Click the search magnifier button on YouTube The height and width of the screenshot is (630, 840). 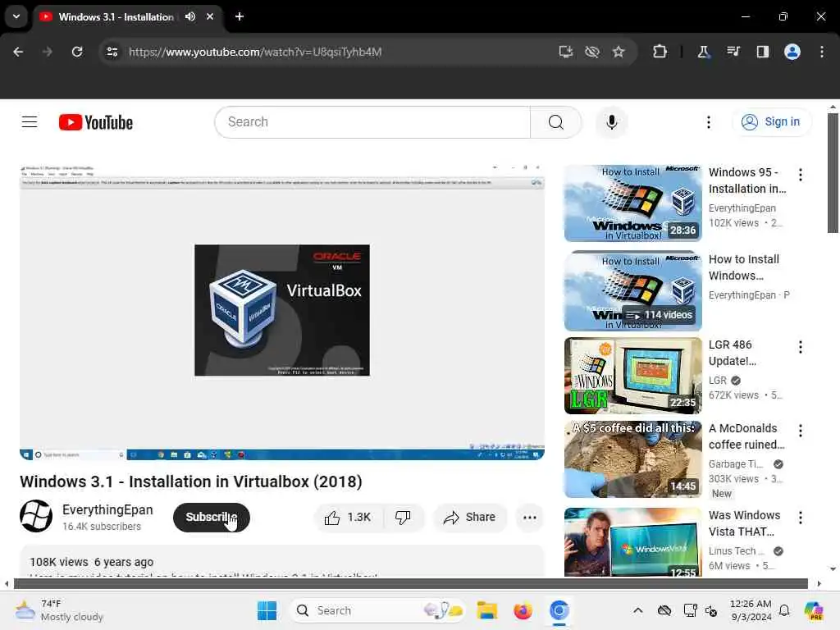click(555, 122)
